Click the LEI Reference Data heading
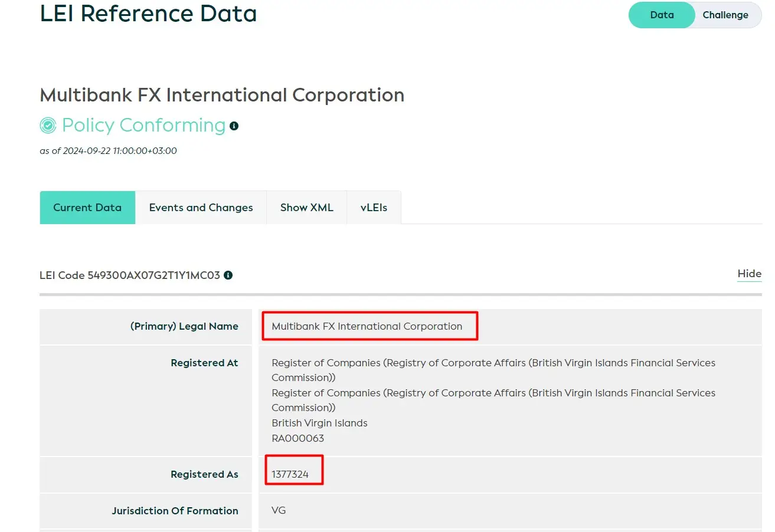The image size is (775, 532). coord(148,14)
